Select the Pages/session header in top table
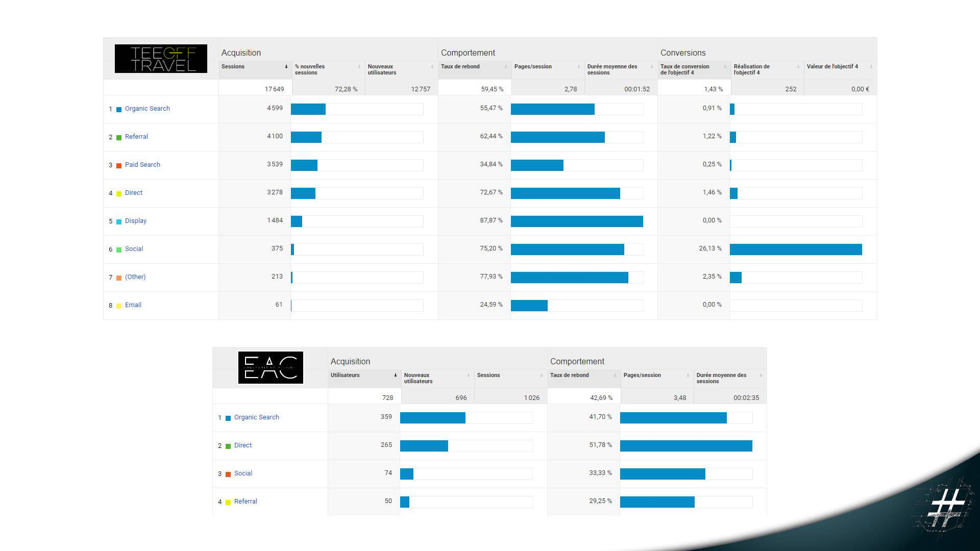 coord(533,67)
